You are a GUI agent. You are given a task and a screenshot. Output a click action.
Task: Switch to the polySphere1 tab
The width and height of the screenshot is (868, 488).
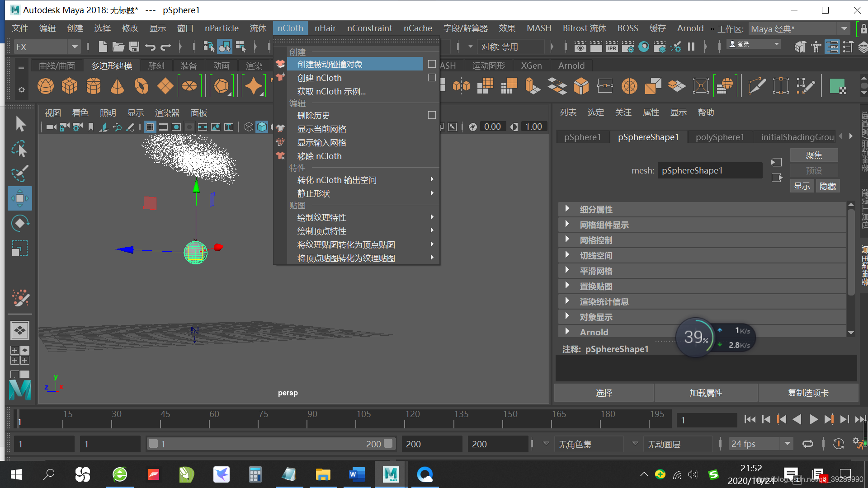point(720,137)
